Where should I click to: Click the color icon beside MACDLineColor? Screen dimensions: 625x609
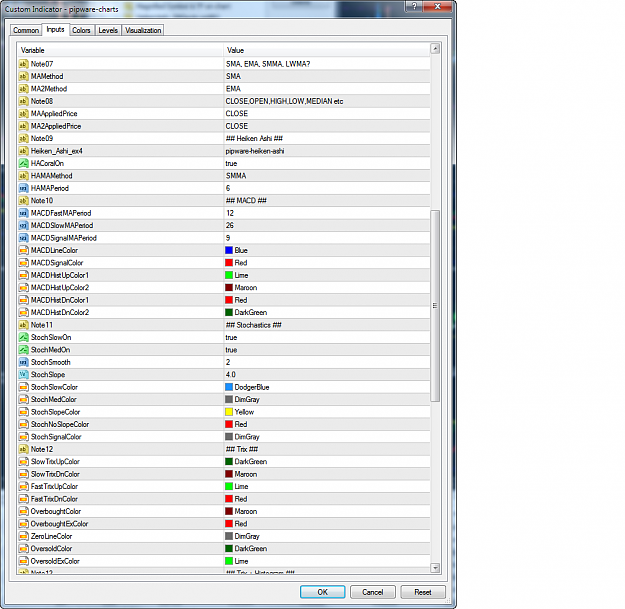click(x=24, y=250)
